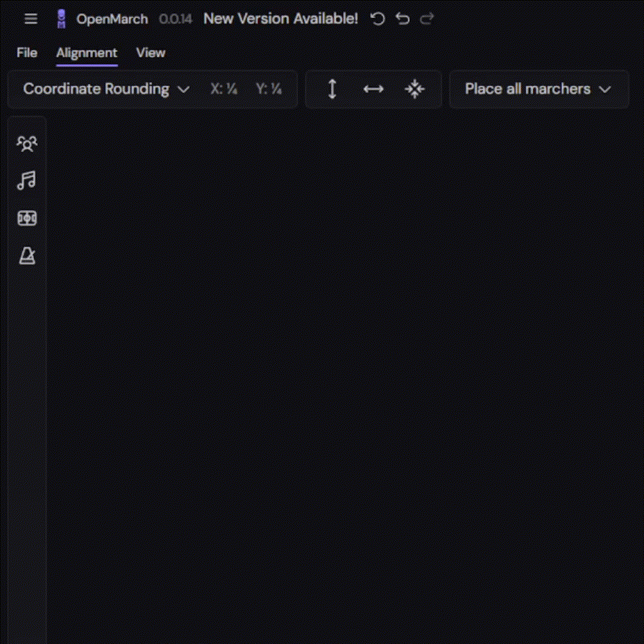The width and height of the screenshot is (644, 644).
Task: Click the vertical double-arrow alignment icon
Action: click(332, 89)
